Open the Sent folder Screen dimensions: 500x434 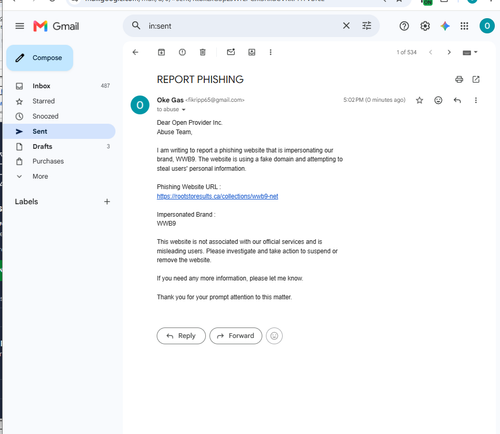tap(59, 131)
